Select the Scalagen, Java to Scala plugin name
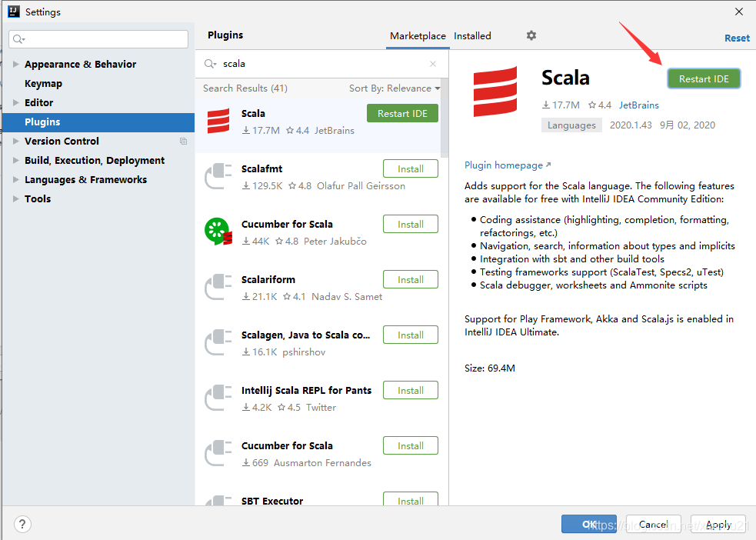Image resolution: width=756 pixels, height=540 pixels. [305, 335]
